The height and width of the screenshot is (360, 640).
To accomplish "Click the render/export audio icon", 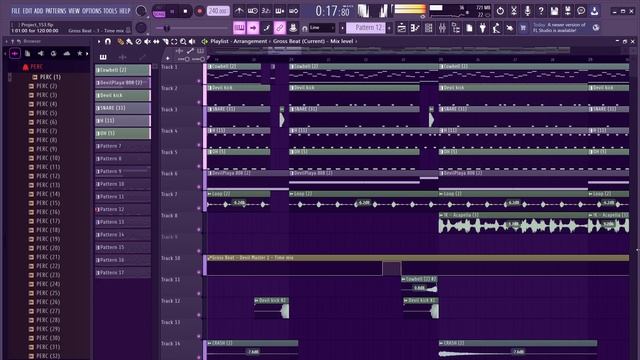I will coord(568,11).
